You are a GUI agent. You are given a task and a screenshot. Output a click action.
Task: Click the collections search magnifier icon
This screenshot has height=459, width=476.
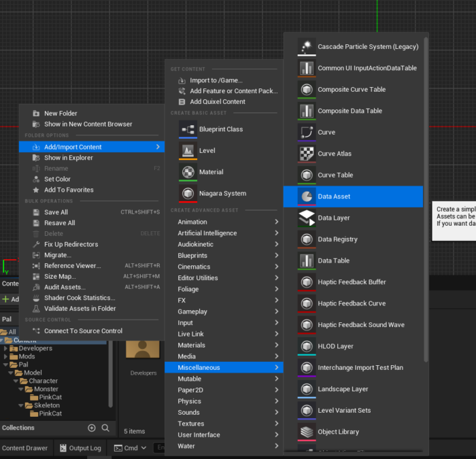[105, 428]
